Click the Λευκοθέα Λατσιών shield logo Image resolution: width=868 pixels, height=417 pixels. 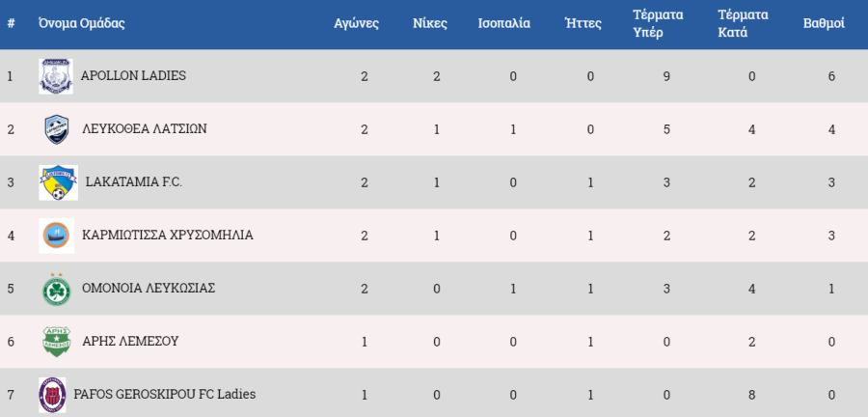tap(57, 129)
